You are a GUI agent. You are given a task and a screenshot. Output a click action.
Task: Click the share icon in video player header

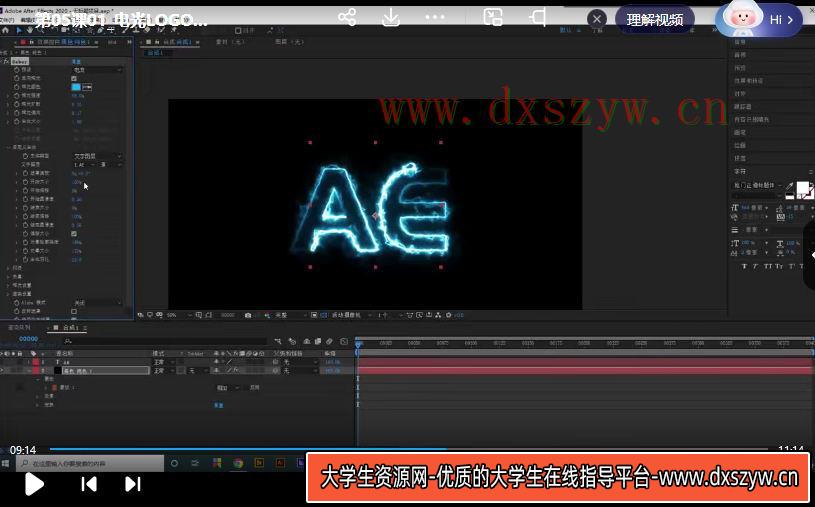[347, 17]
